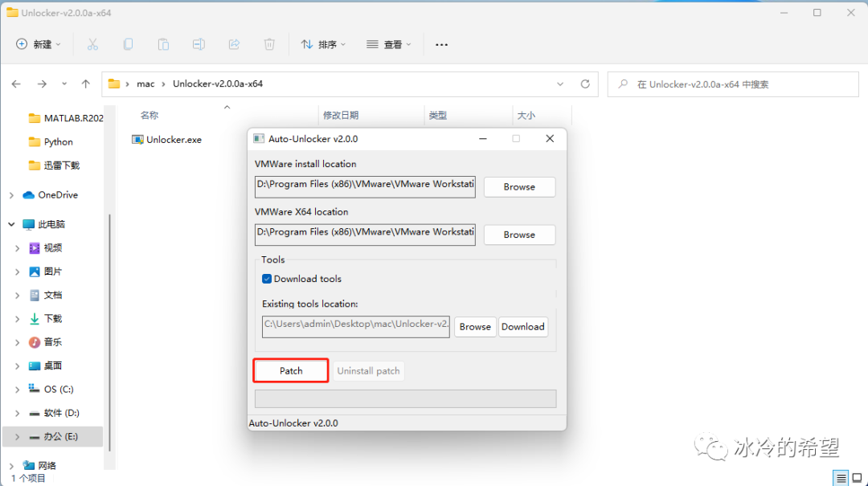Click the Uninstall patch button
Image resolution: width=868 pixels, height=486 pixels.
pos(368,371)
